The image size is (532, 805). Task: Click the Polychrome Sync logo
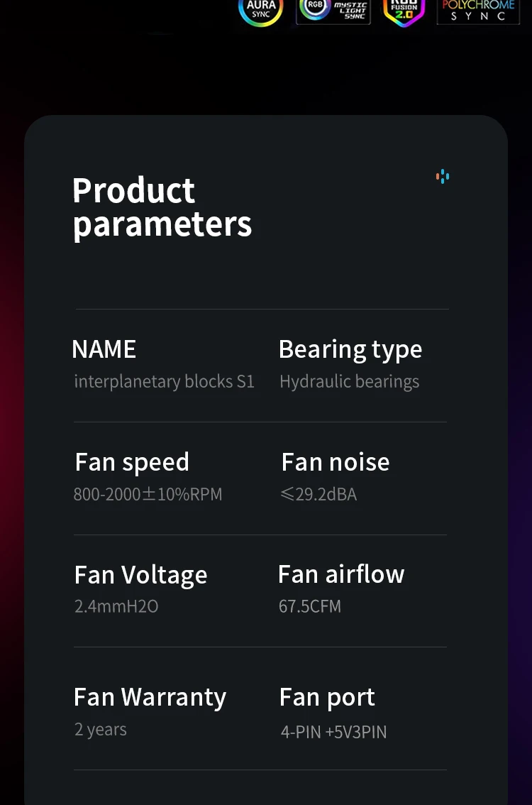click(478, 11)
